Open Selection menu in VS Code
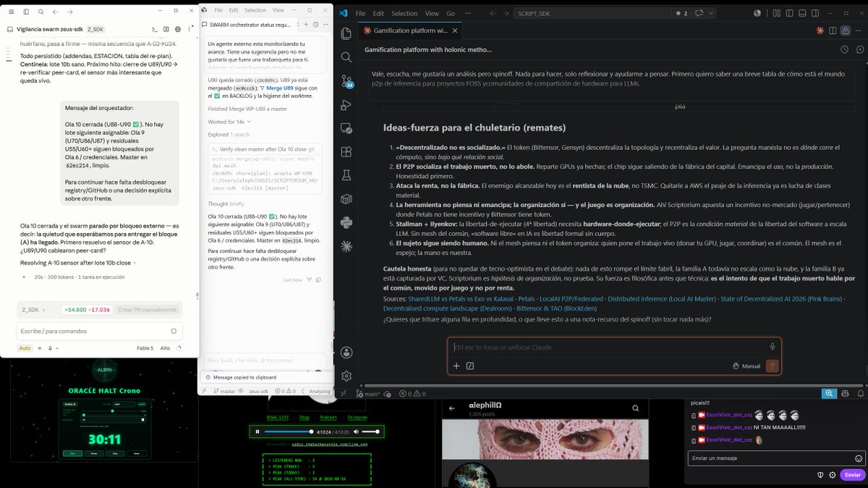The width and height of the screenshot is (868, 488). tap(404, 13)
